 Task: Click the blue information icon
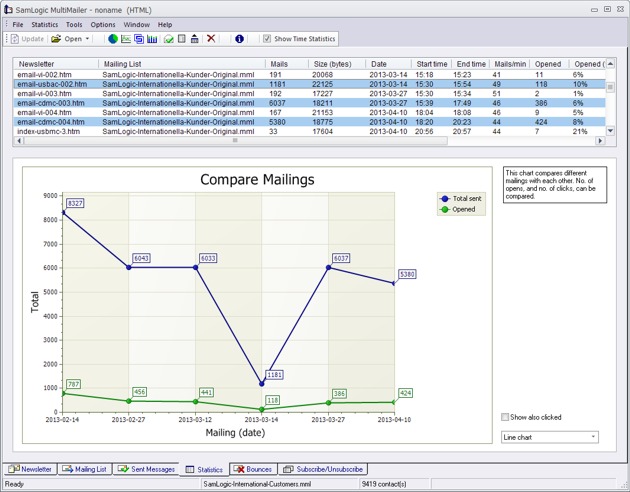click(239, 39)
